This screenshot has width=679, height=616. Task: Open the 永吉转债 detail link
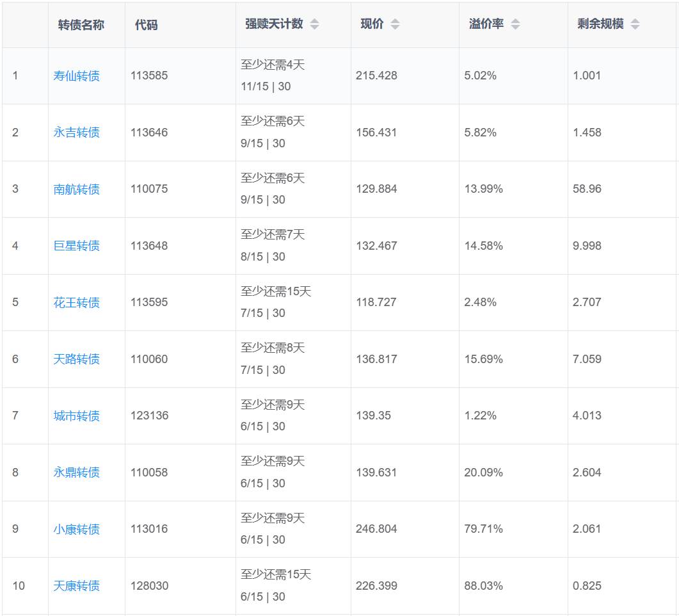click(77, 133)
